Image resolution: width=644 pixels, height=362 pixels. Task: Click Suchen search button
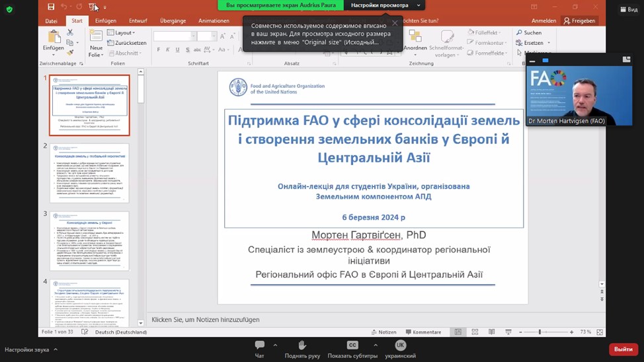coord(529,32)
